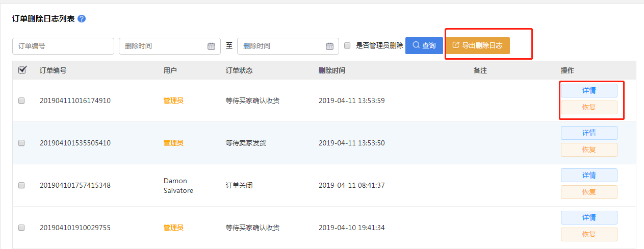Focus the second 删除时间 date input
Screen dimensions: 644x249
[281, 46]
